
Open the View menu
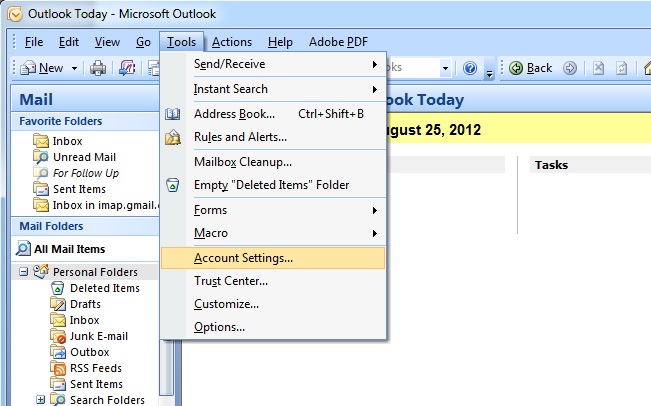pos(107,42)
